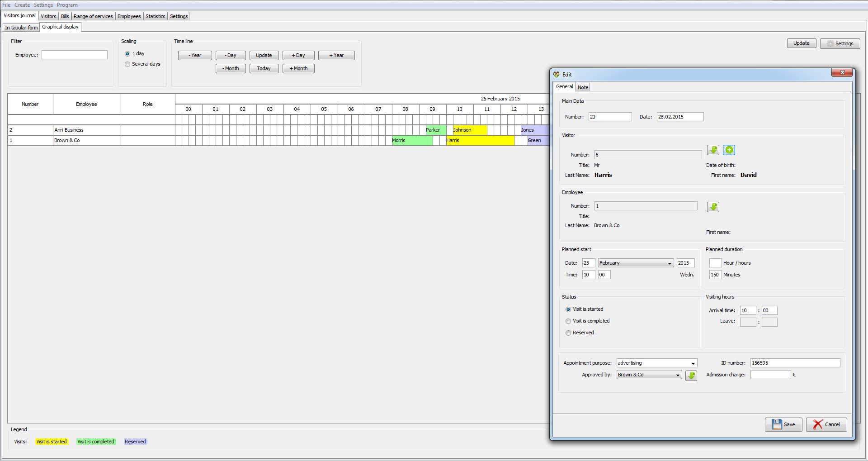
Task: Open the Note tab in Edit dialog
Action: [x=583, y=87]
